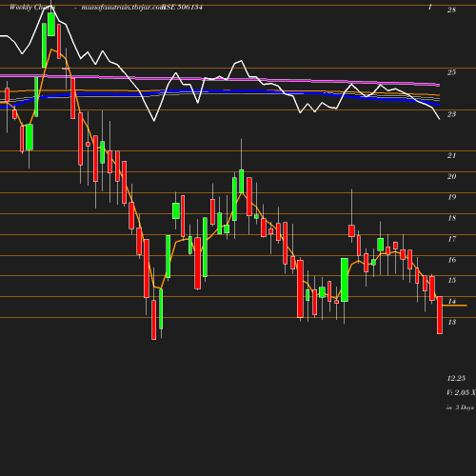Click the 'BSE 506134' symbol label
The image size is (476, 476).
[x=182, y=7]
